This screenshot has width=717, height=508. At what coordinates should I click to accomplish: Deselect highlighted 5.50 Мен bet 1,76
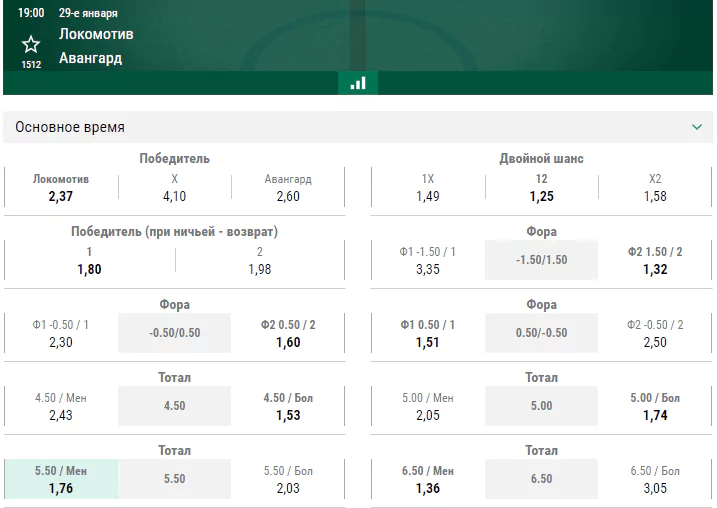61,479
